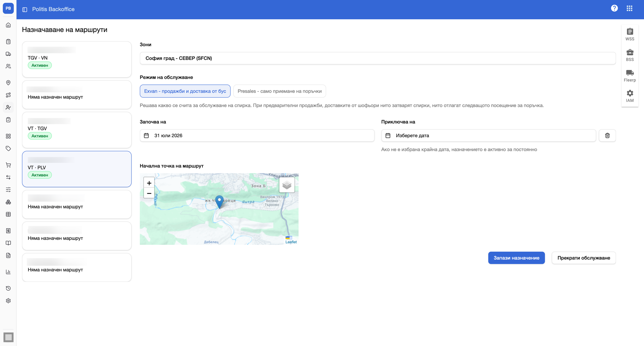Screen dimensions: 644x346
Task: Switch to Fleerp app
Action: (x=630, y=75)
